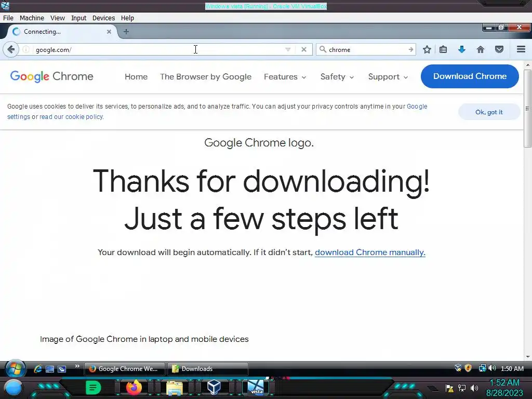Image resolution: width=532 pixels, height=399 pixels.
Task: Open the Devices menu
Action: pos(103,18)
